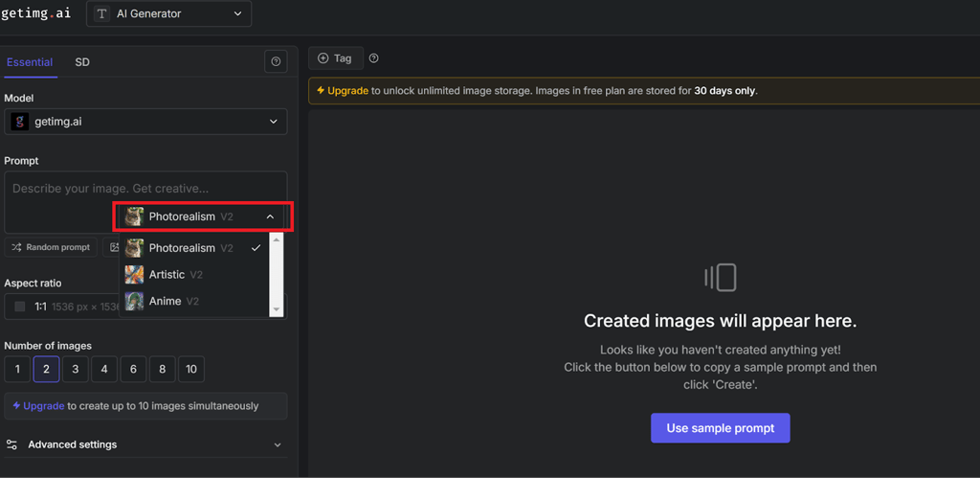Open help icon next to Tag button
This screenshot has height=478, width=980.
tap(374, 58)
